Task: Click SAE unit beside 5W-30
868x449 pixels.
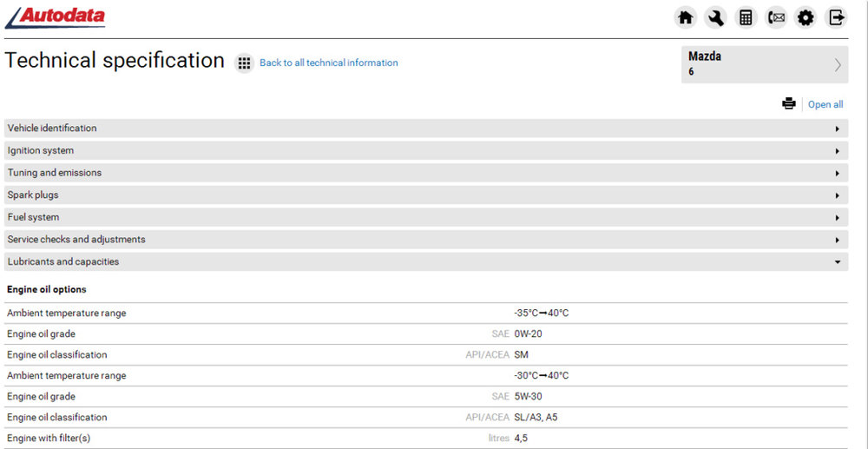Action: tap(501, 396)
